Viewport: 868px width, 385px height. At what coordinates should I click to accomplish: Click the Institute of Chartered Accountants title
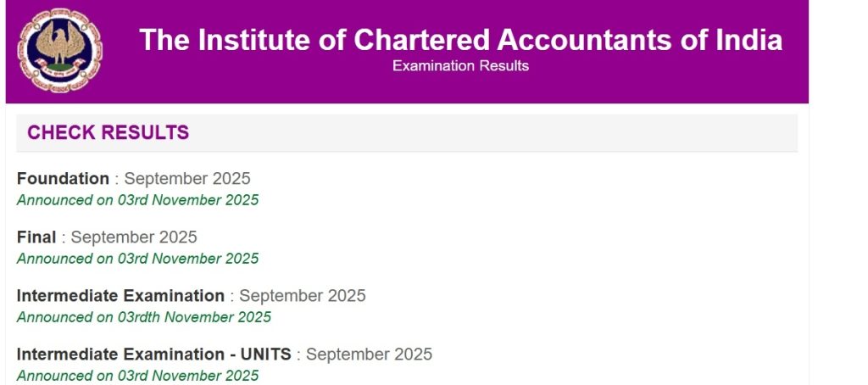pos(460,40)
